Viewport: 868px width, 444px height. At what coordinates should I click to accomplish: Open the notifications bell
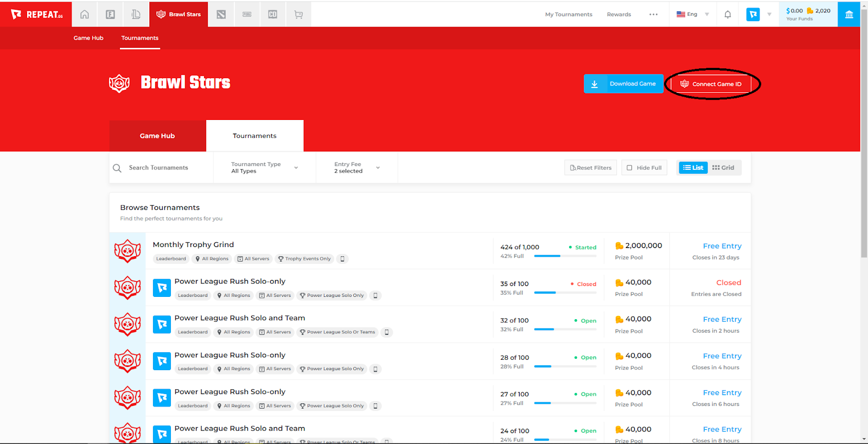[x=727, y=15]
